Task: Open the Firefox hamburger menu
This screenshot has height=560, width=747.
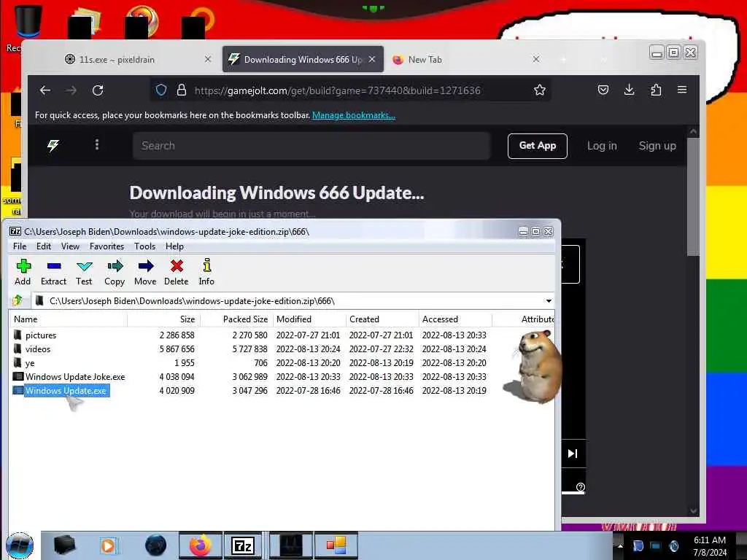Action: (x=682, y=90)
